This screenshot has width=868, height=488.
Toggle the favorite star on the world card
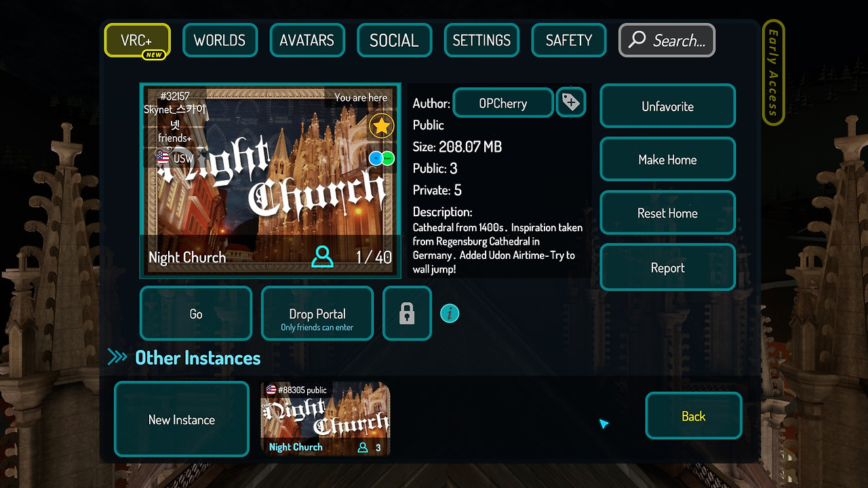click(381, 126)
